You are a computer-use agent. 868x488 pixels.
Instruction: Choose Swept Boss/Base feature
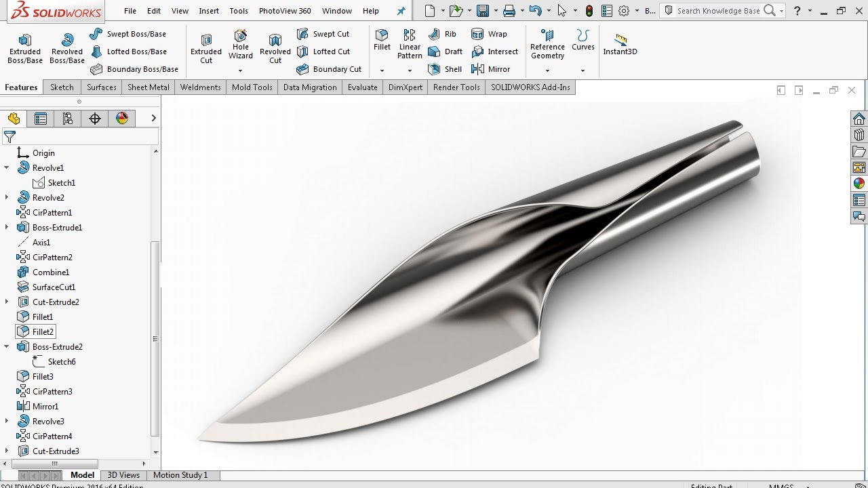(127, 34)
